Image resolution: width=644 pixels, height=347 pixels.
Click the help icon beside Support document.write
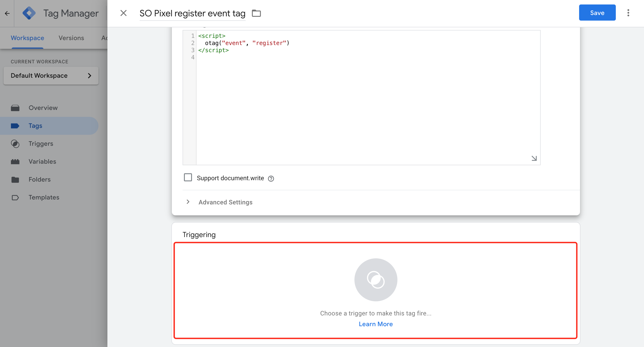(271, 178)
